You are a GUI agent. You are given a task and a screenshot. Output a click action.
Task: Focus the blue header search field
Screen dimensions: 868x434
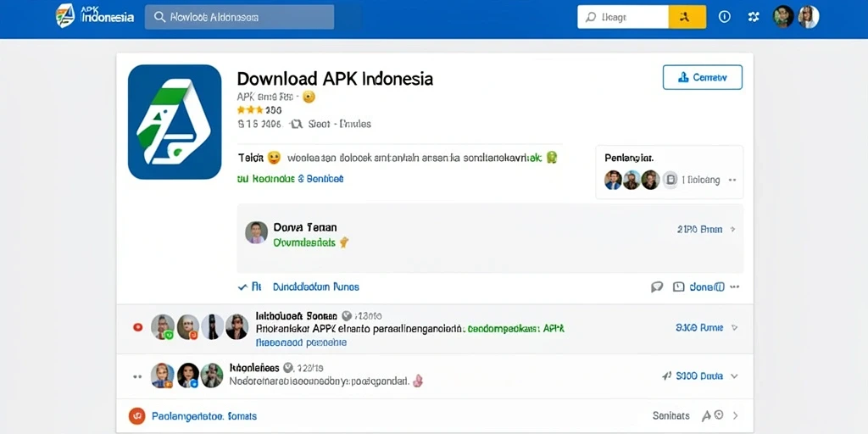pos(239,17)
